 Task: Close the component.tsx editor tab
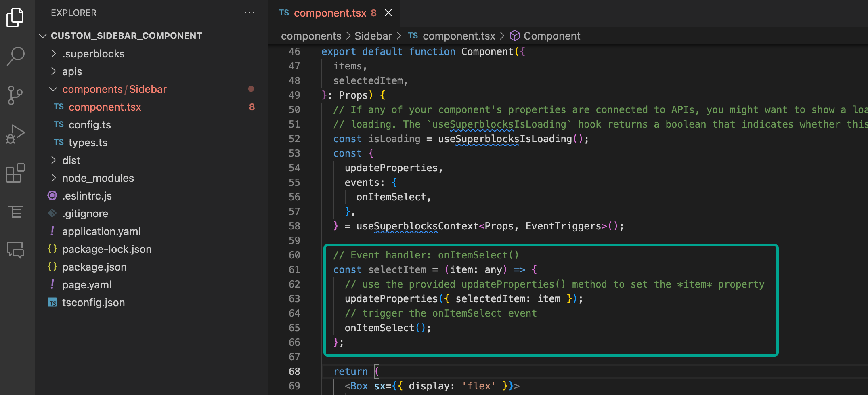[x=388, y=13]
